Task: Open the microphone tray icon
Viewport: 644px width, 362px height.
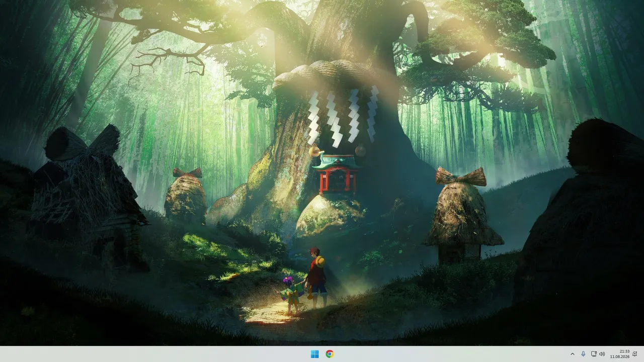Action: pos(583,354)
